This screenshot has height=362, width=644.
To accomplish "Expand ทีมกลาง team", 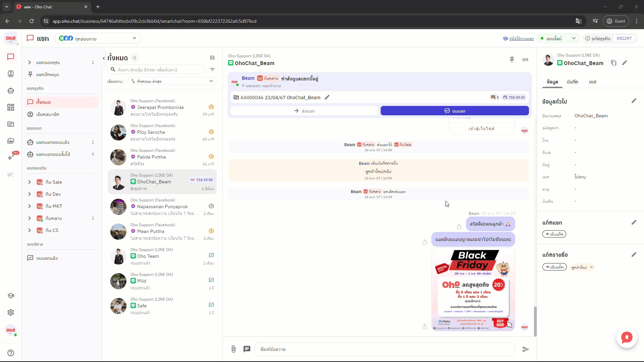I will pyautogui.click(x=30, y=218).
